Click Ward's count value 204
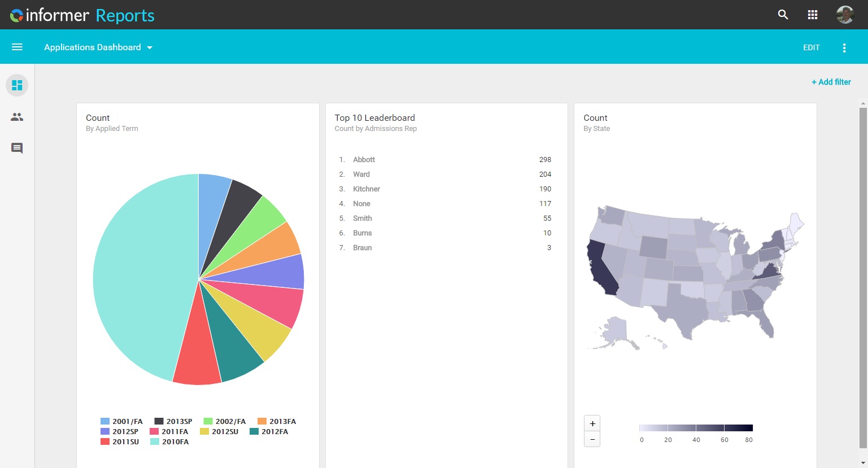The width and height of the screenshot is (868, 468). (545, 174)
